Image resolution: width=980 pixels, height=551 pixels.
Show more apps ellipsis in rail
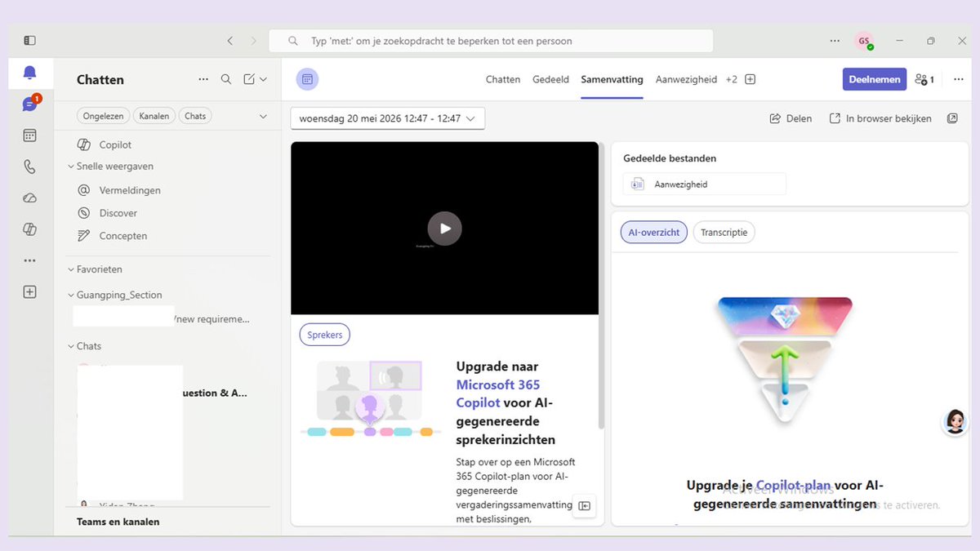[29, 260]
